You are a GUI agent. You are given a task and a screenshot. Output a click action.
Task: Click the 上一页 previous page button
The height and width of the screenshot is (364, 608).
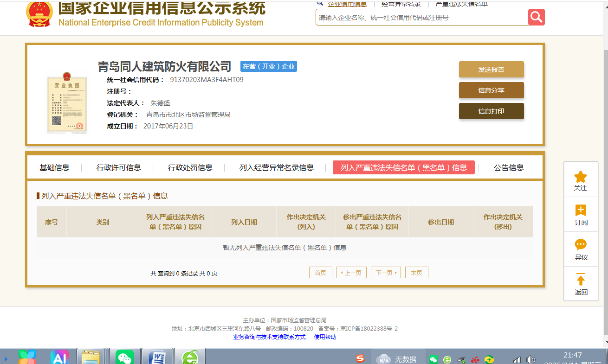click(x=352, y=273)
